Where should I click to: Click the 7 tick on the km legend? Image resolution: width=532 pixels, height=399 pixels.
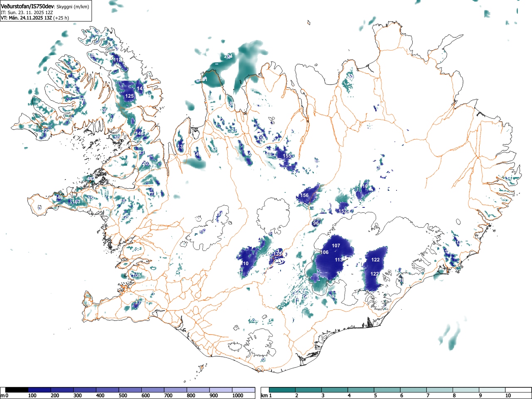(x=428, y=396)
